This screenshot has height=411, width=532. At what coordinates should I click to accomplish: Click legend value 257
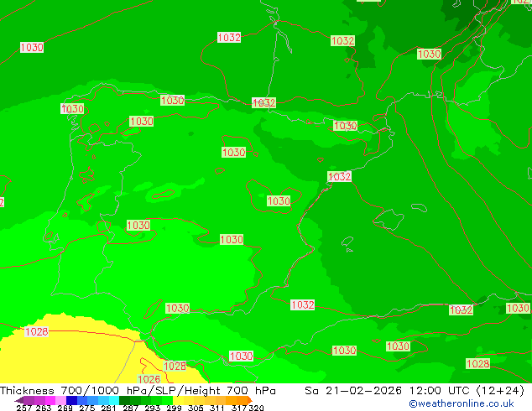click(x=24, y=408)
